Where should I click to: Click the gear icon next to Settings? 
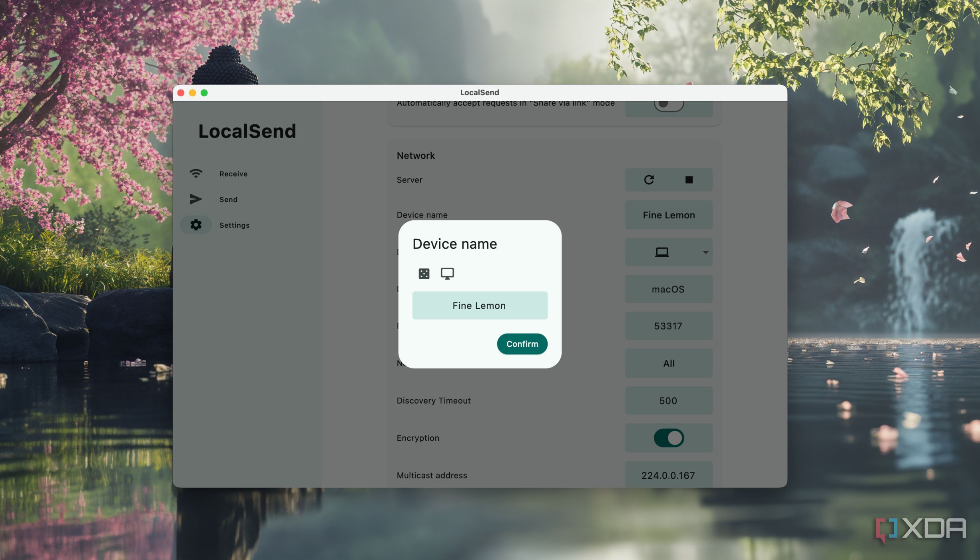pyautogui.click(x=195, y=225)
